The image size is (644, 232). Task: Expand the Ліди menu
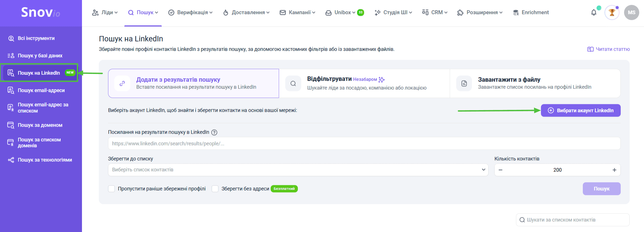tap(105, 13)
